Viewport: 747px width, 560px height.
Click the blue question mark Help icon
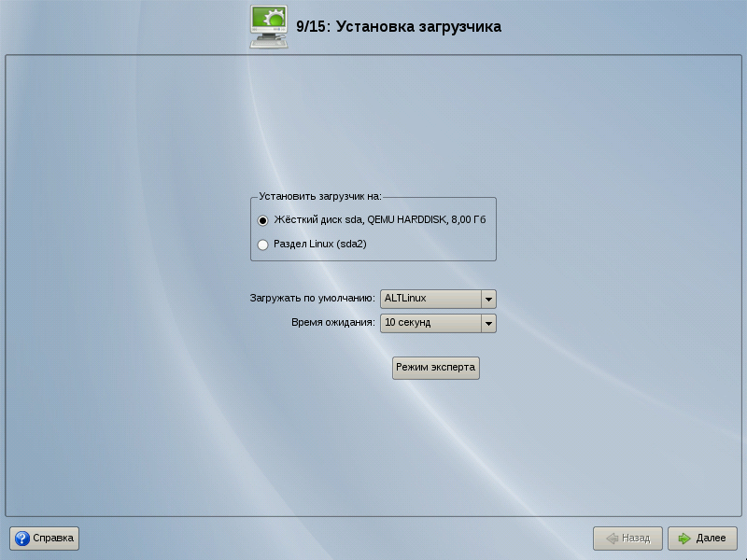pos(22,539)
